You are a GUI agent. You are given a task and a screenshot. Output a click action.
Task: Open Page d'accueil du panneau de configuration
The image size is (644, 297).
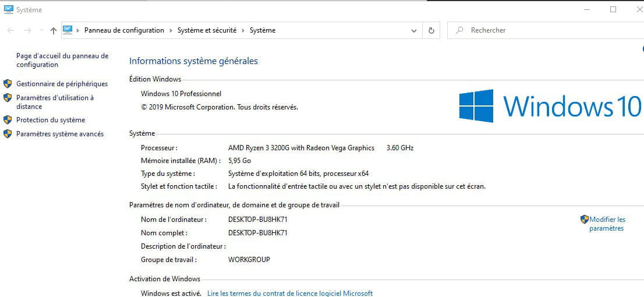tap(62, 61)
